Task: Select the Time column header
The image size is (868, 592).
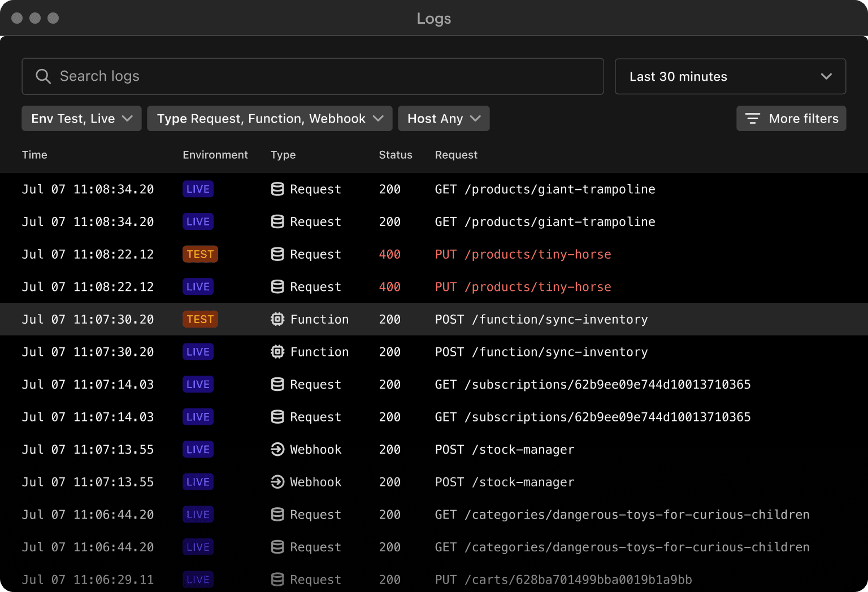Action: point(34,155)
